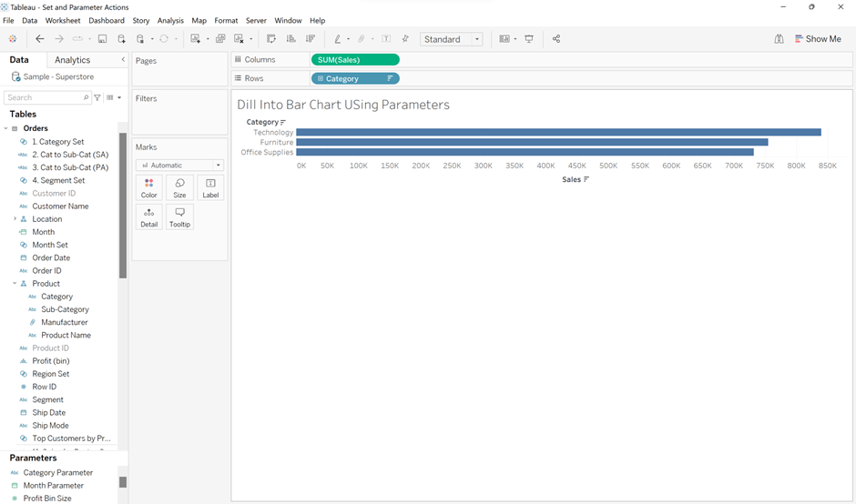Select the SUM(Sales) pill on Columns
The height and width of the screenshot is (504, 856).
(355, 60)
